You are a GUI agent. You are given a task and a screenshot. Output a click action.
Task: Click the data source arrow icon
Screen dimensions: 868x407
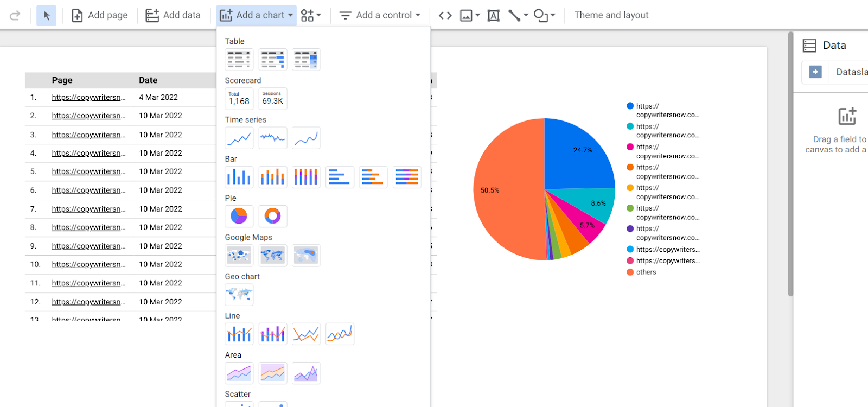(815, 72)
